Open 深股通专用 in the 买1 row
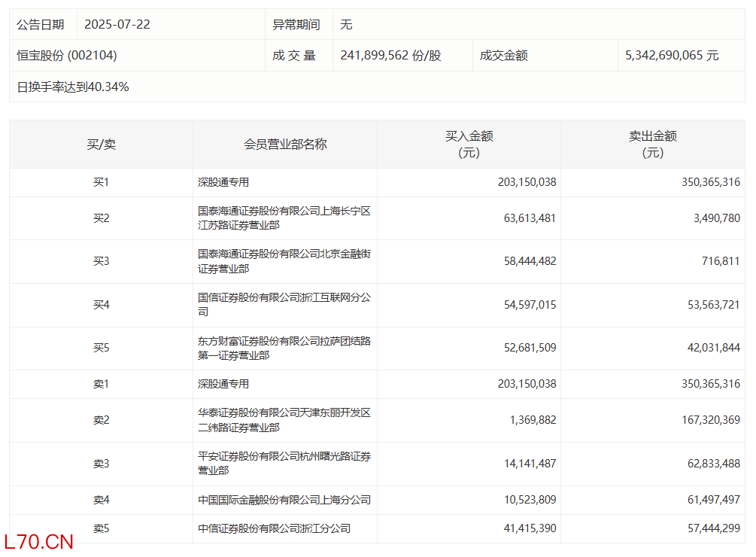 [223, 182]
